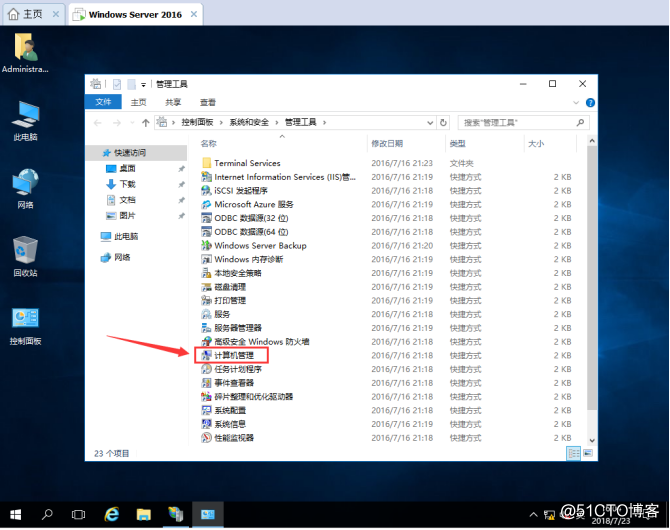Viewport: 670px width, 530px height.
Task: Go up one folder level
Action: (x=146, y=123)
